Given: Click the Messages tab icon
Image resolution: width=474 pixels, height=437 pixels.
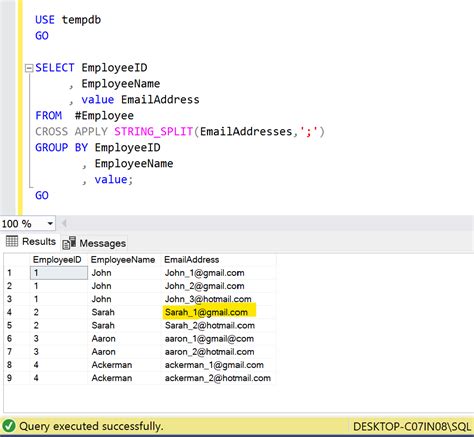Looking at the screenshot, I should [69, 243].
